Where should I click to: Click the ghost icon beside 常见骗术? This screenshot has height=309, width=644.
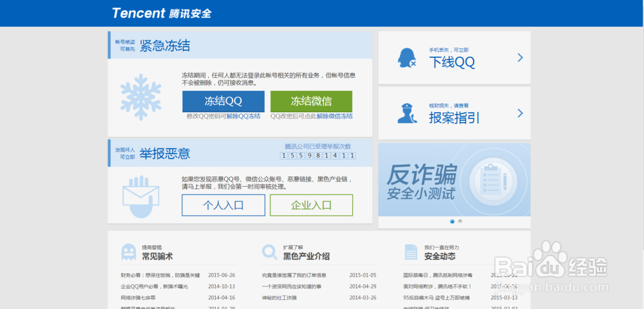tap(129, 252)
